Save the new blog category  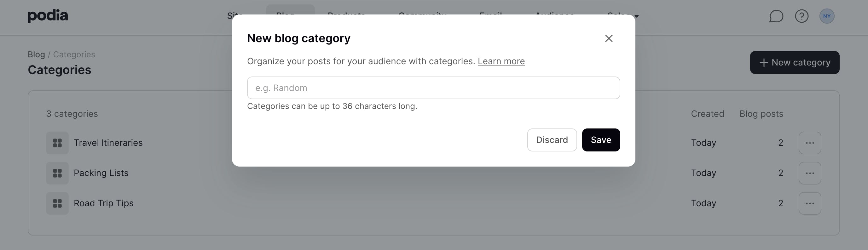[x=601, y=140]
